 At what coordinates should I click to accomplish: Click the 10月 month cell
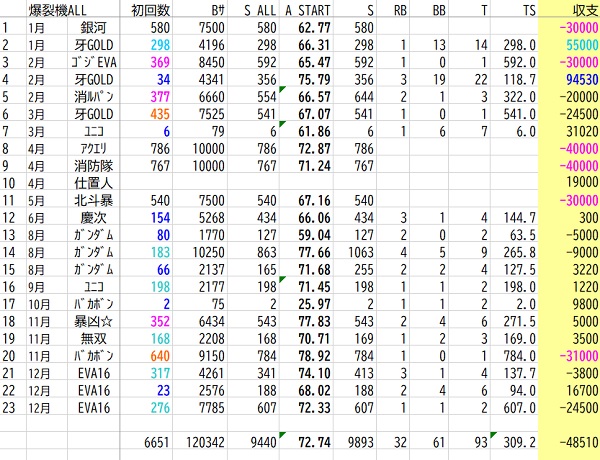click(39, 304)
